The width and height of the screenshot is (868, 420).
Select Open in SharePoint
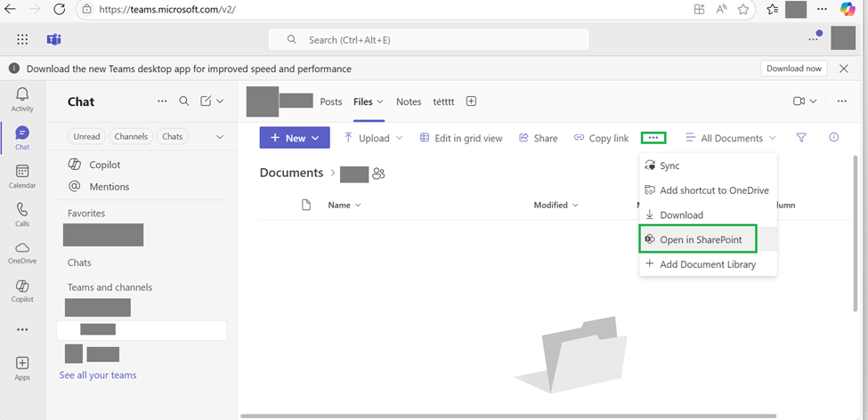(708, 239)
